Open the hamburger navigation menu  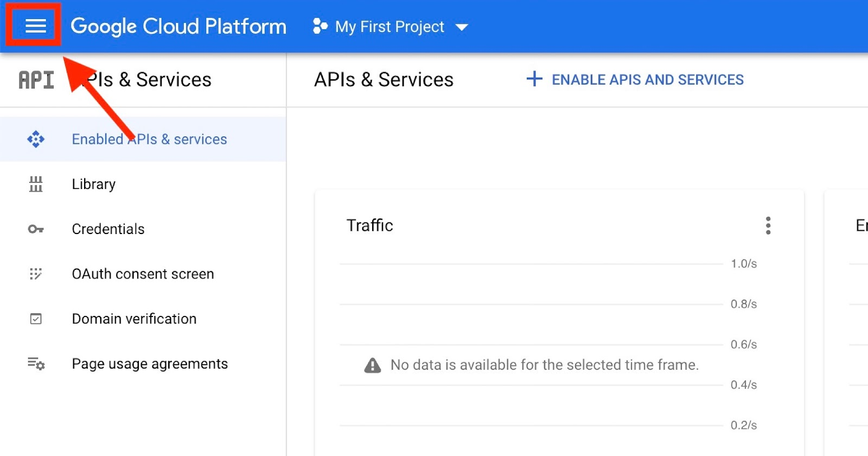coord(36,26)
